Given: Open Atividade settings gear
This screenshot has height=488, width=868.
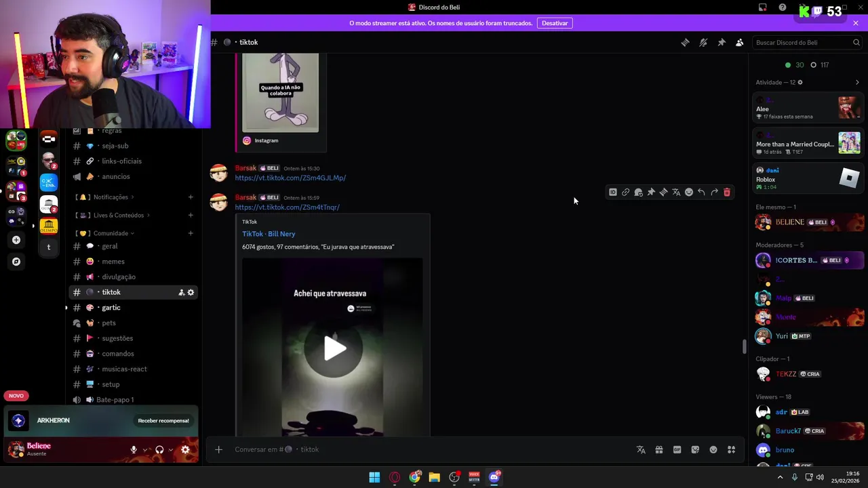Looking at the screenshot, I should [800, 83].
